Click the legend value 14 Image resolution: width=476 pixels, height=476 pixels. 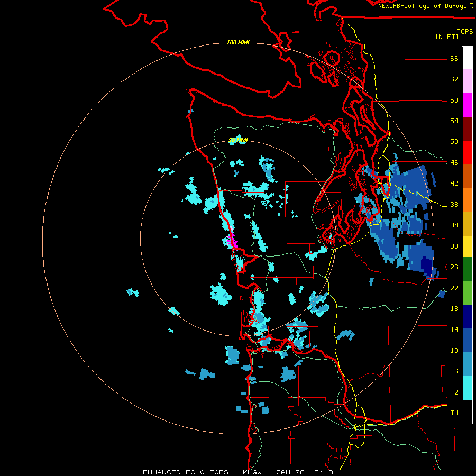tap(454, 329)
